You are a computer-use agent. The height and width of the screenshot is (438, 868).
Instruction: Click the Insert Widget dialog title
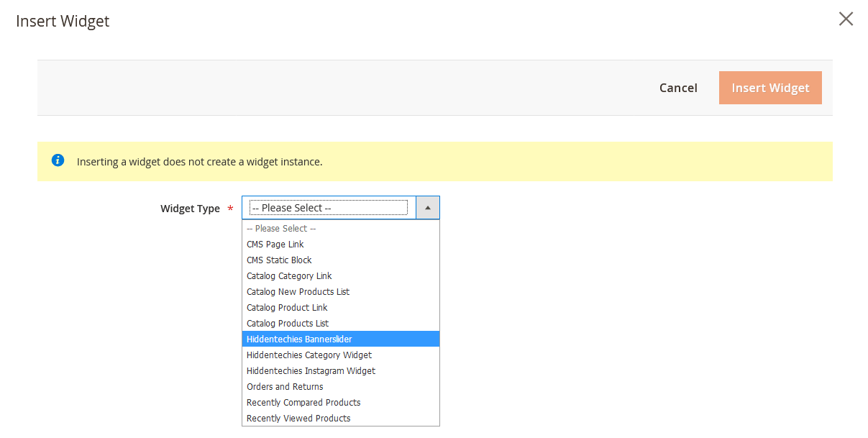(x=62, y=21)
